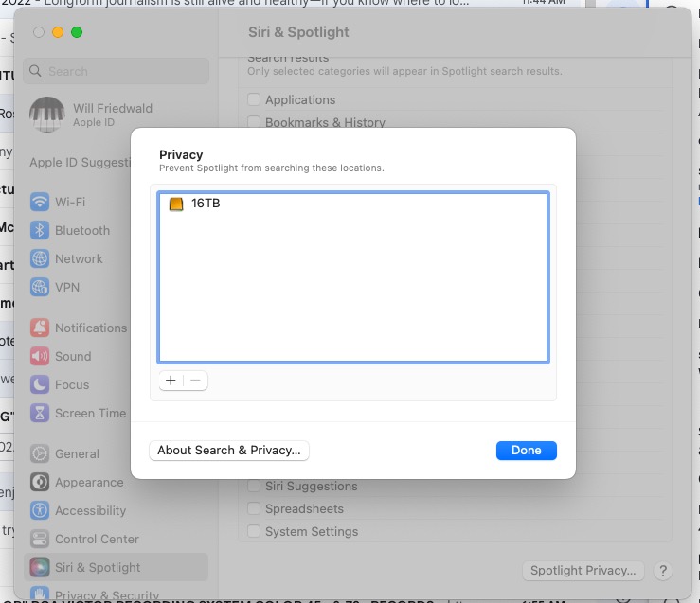Select Siri & Spotlight label in sidebar
Screen dimensions: 700x603
98,568
